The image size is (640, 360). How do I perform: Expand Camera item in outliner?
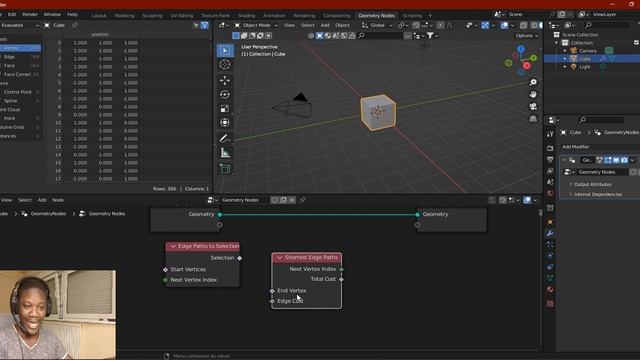pyautogui.click(x=565, y=51)
